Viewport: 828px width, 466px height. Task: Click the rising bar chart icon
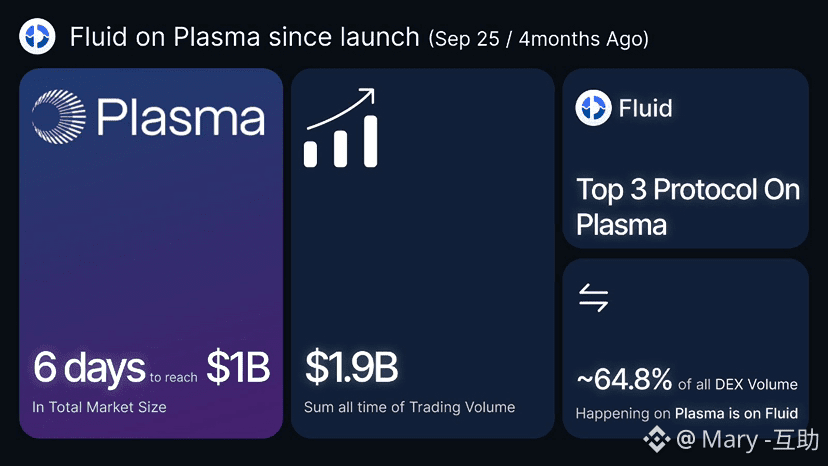click(341, 141)
